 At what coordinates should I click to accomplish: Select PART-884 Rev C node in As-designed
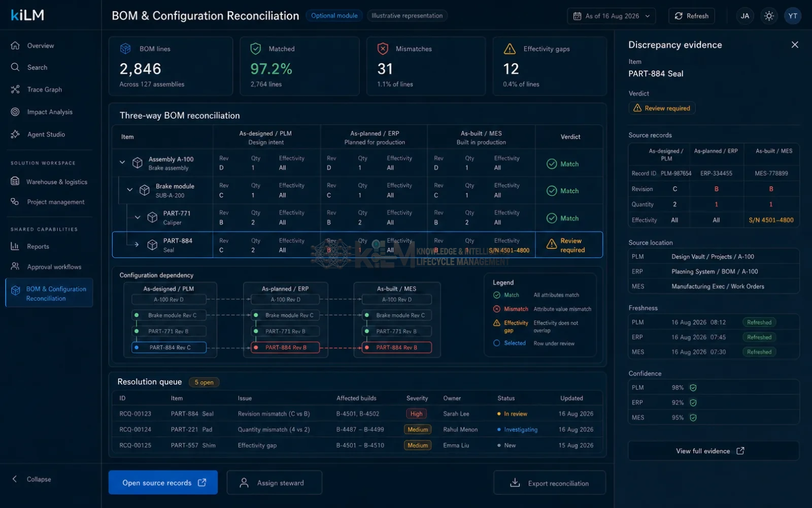(x=169, y=347)
